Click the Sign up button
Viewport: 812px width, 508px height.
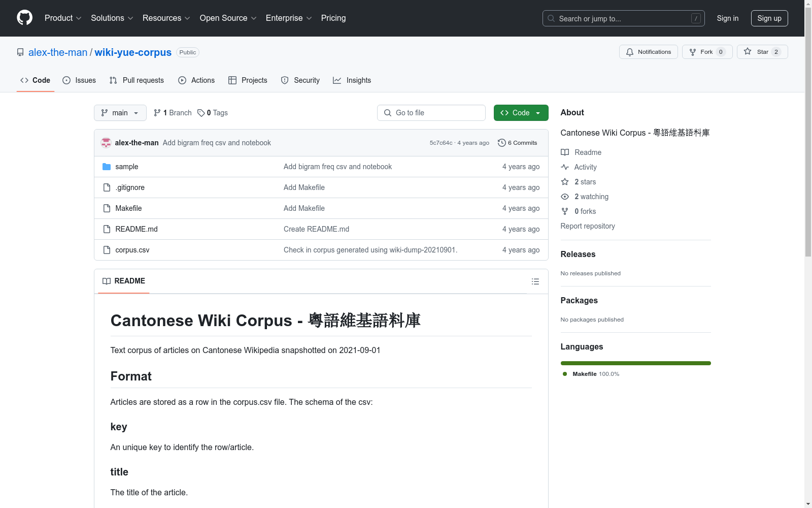click(769, 18)
